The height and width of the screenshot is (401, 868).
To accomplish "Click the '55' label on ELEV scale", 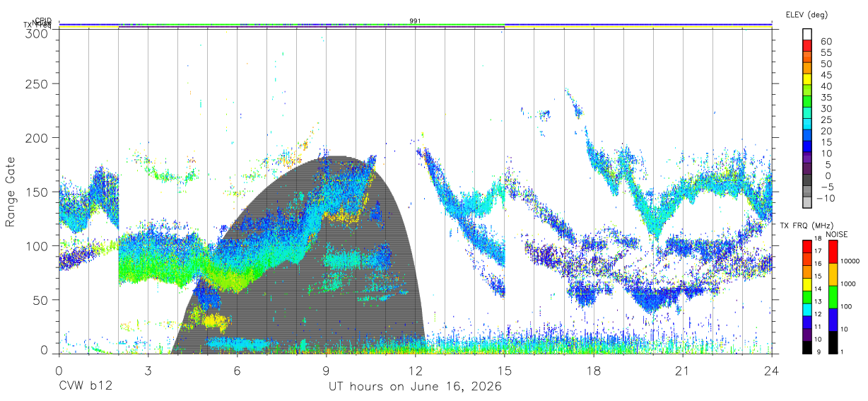I will pyautogui.click(x=826, y=52).
